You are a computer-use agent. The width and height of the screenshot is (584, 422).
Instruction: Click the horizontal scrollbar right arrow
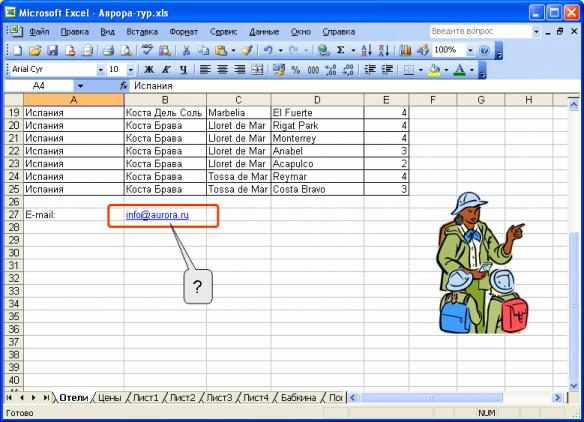click(557, 398)
